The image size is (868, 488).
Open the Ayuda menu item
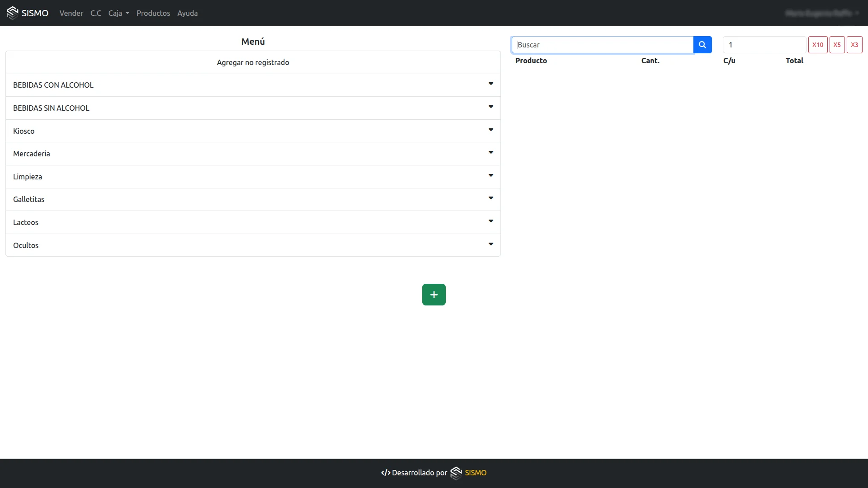click(x=187, y=13)
